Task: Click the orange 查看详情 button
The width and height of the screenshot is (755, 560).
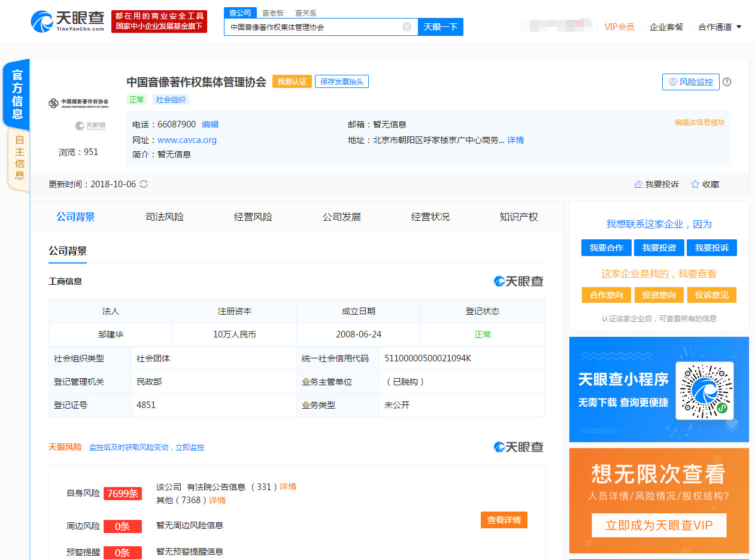Action: tap(504, 520)
